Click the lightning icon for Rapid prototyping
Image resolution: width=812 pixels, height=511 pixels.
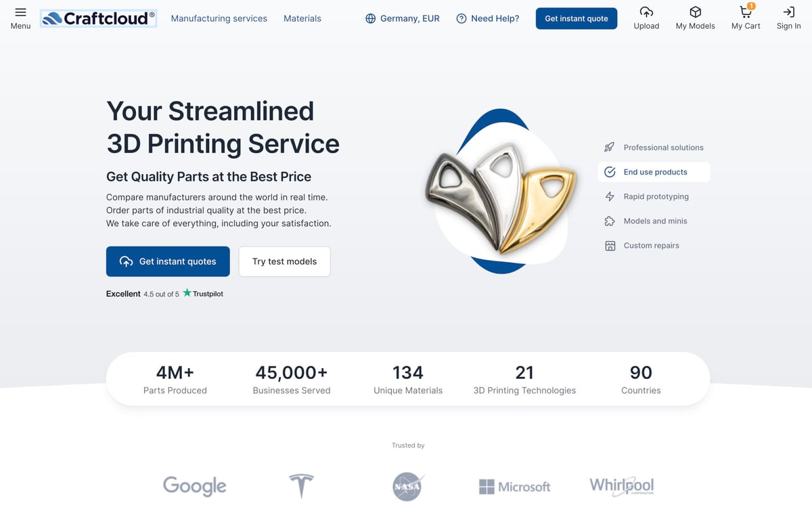610,196
